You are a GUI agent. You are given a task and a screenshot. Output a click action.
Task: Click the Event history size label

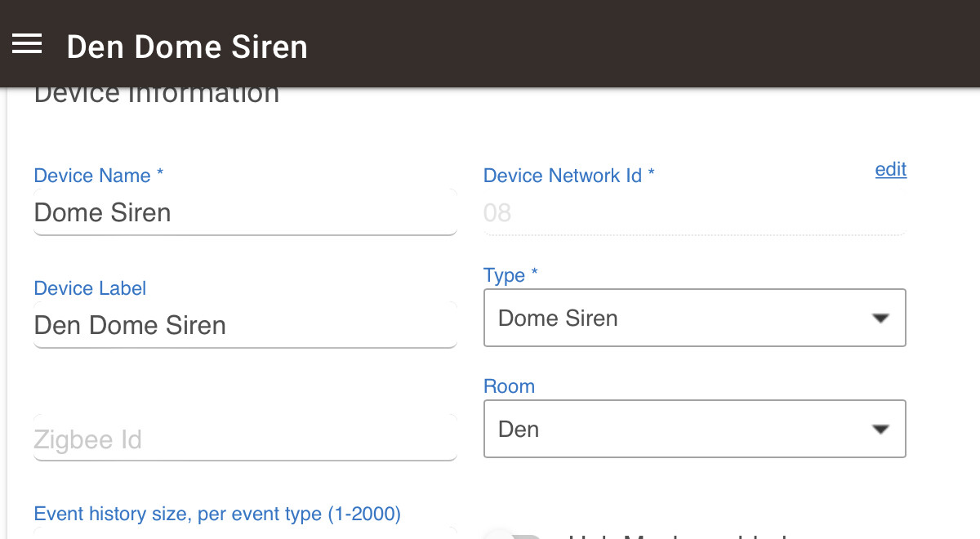tap(217, 514)
